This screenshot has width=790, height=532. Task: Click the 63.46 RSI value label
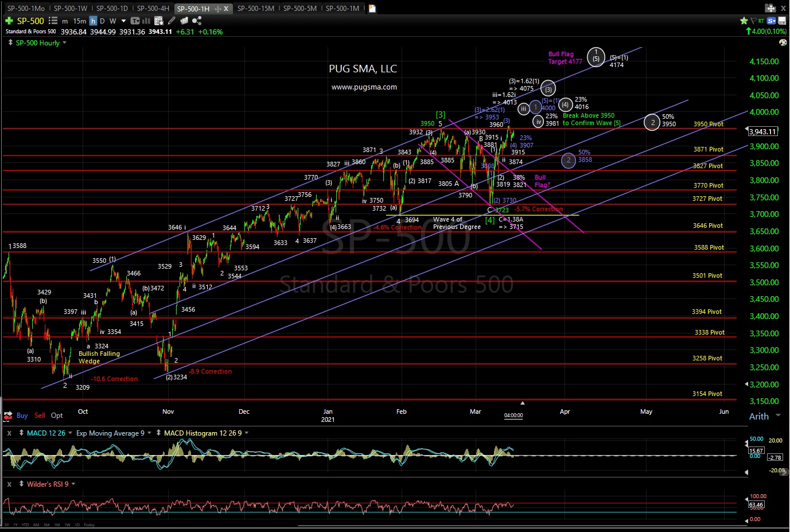tap(756, 505)
